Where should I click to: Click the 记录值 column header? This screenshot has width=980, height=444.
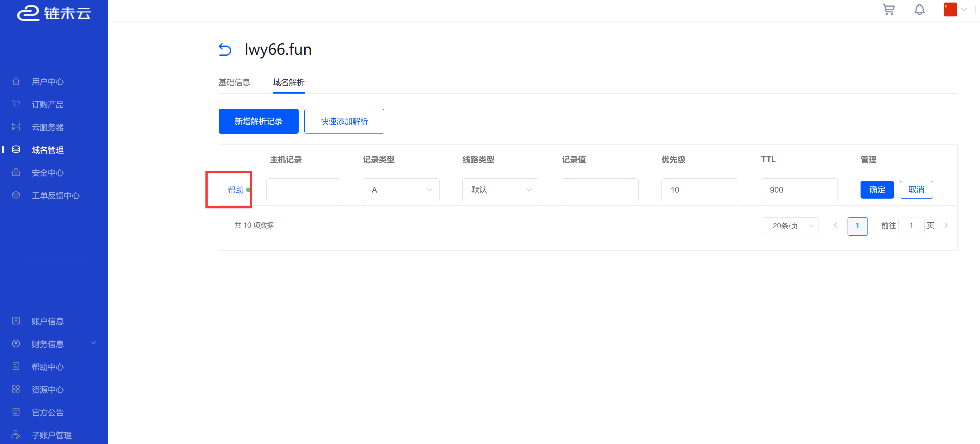click(574, 160)
